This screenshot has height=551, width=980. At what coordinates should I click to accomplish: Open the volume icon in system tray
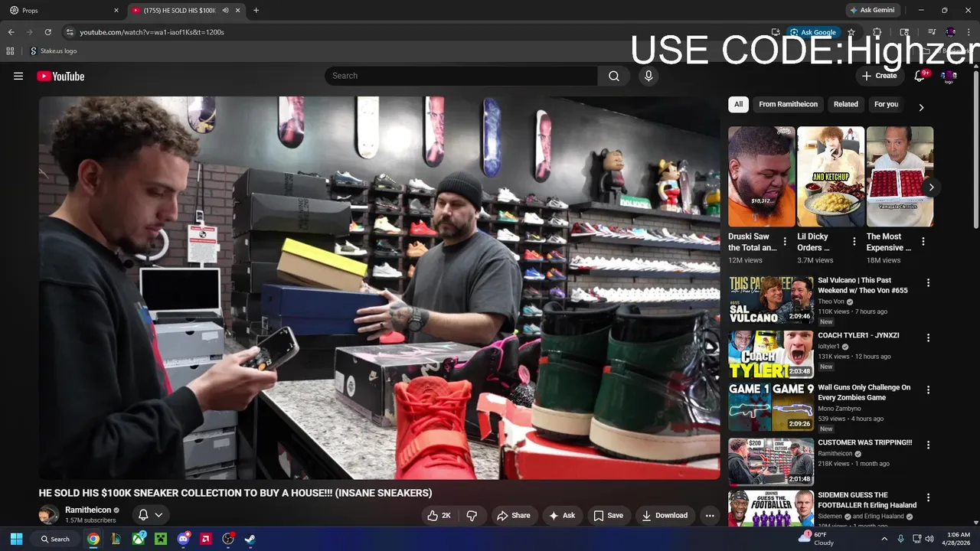[929, 539]
